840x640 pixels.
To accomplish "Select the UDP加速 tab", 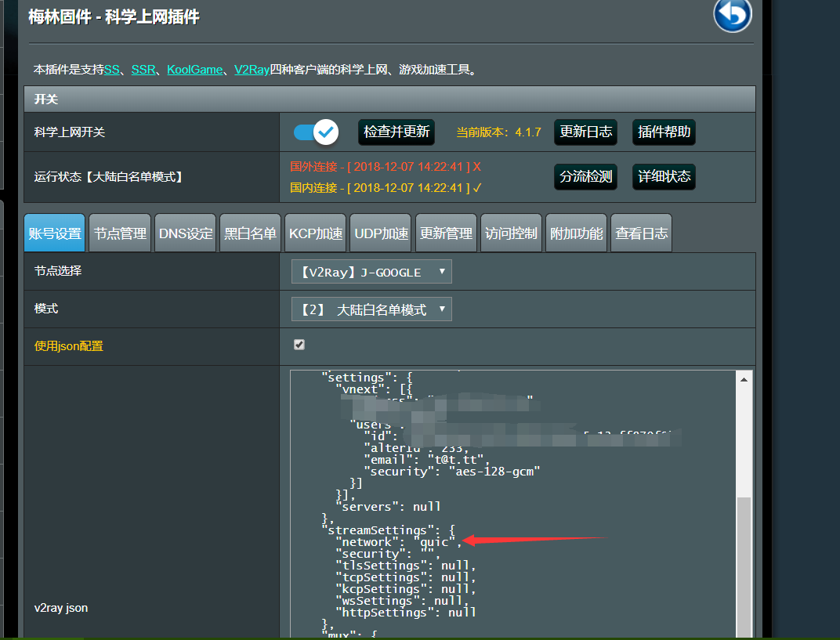I will point(381,233).
